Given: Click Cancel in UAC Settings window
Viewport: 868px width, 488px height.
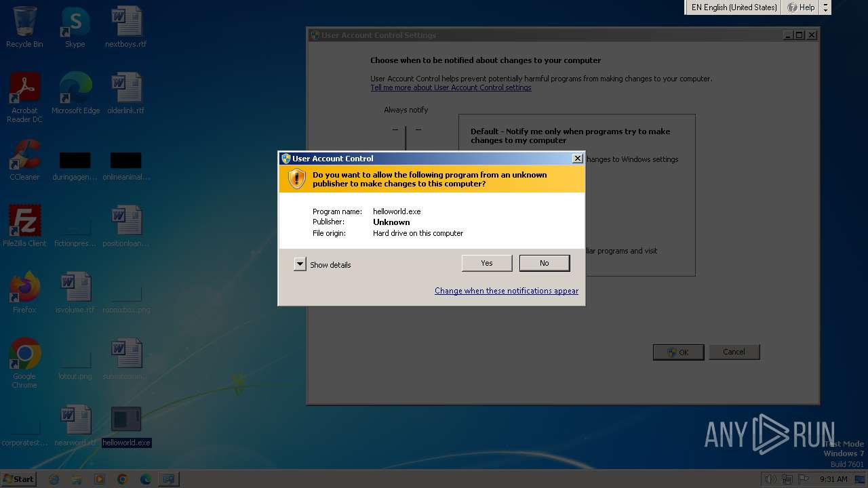Looking at the screenshot, I should (734, 352).
